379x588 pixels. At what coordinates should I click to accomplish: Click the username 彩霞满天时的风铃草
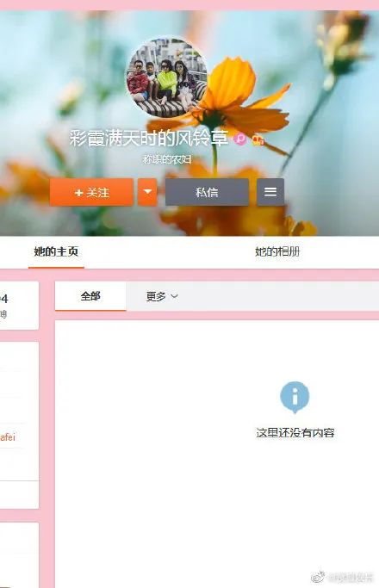click(149, 138)
